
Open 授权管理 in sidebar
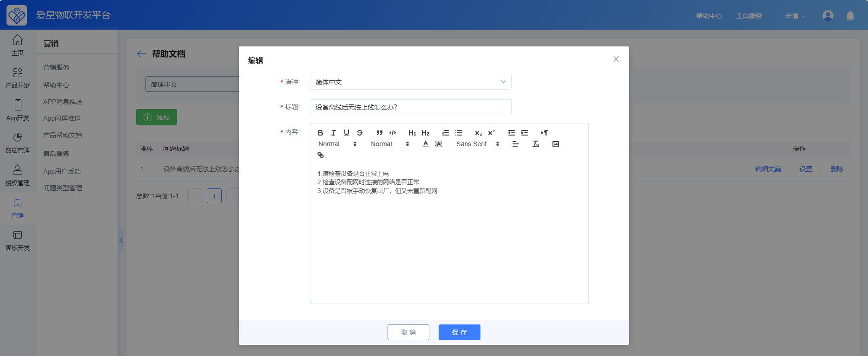(x=18, y=175)
